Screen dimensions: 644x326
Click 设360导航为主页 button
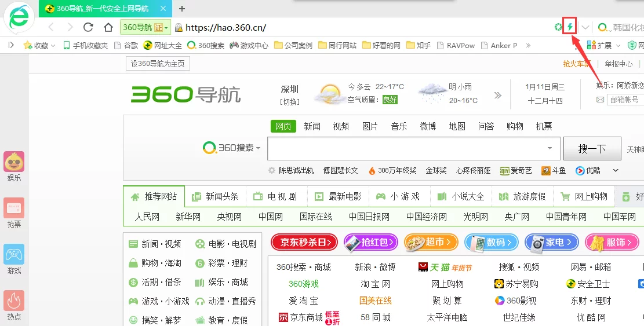click(x=158, y=64)
